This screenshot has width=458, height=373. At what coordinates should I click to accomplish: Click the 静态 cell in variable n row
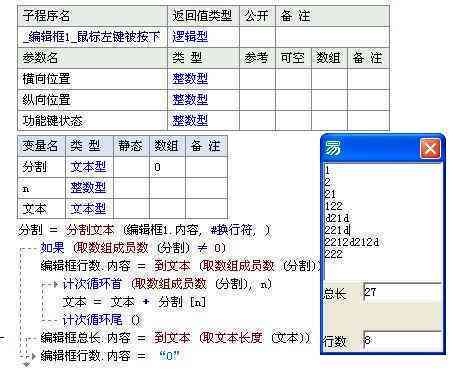(x=131, y=188)
